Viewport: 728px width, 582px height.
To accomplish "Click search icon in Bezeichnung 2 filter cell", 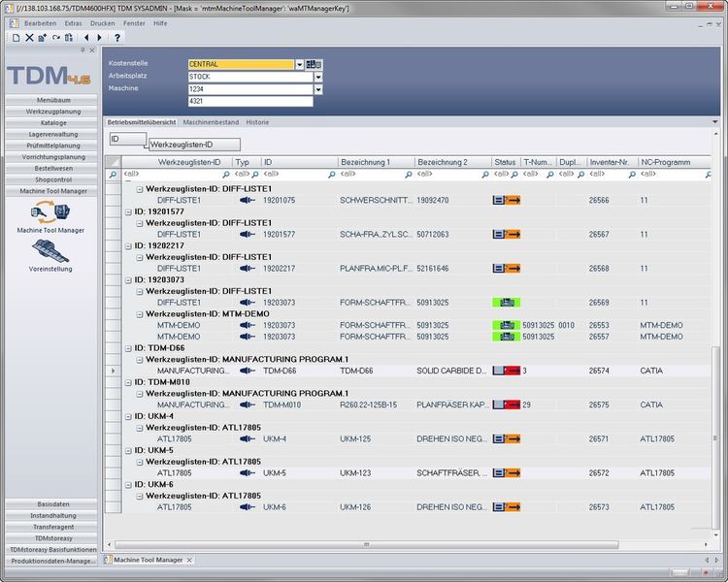I will [x=485, y=175].
